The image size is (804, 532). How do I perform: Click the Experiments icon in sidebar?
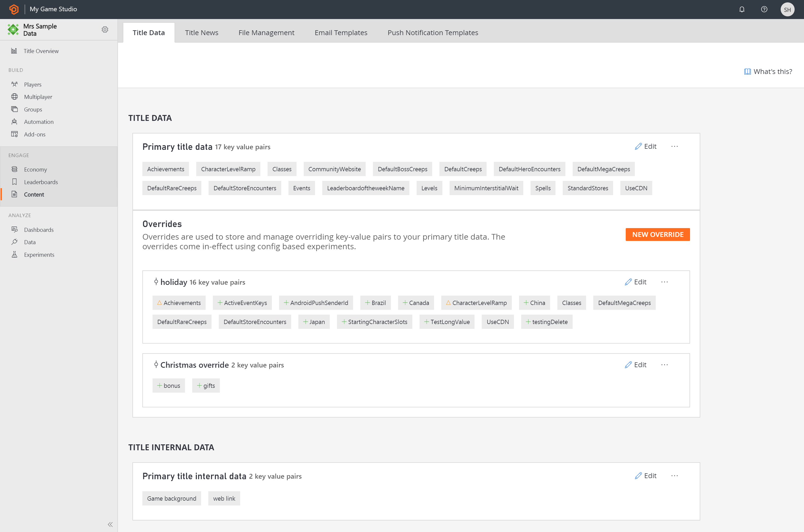[14, 254]
